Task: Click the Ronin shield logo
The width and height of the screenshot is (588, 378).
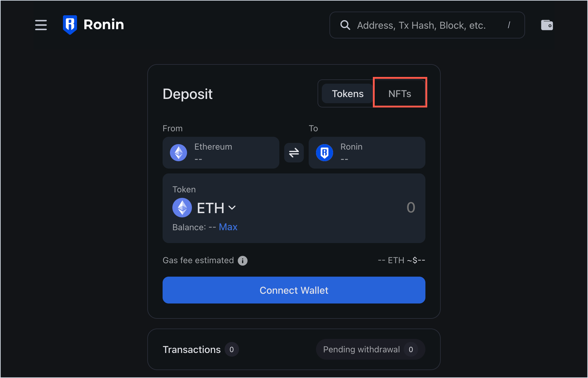Action: [x=70, y=24]
